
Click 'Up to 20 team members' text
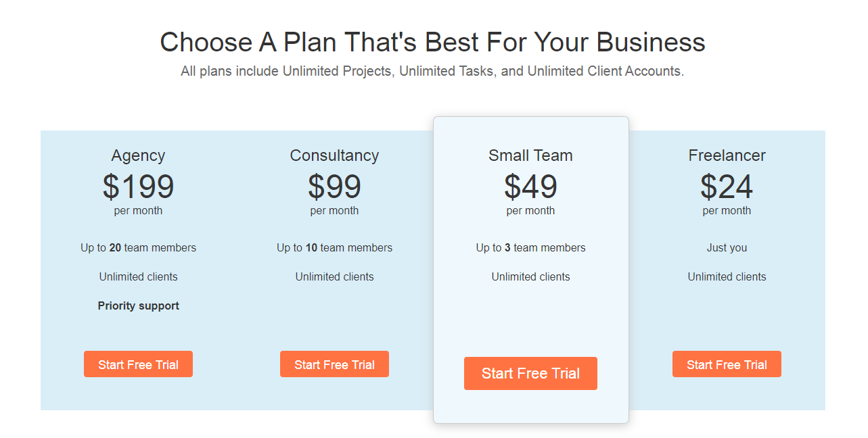click(x=138, y=247)
